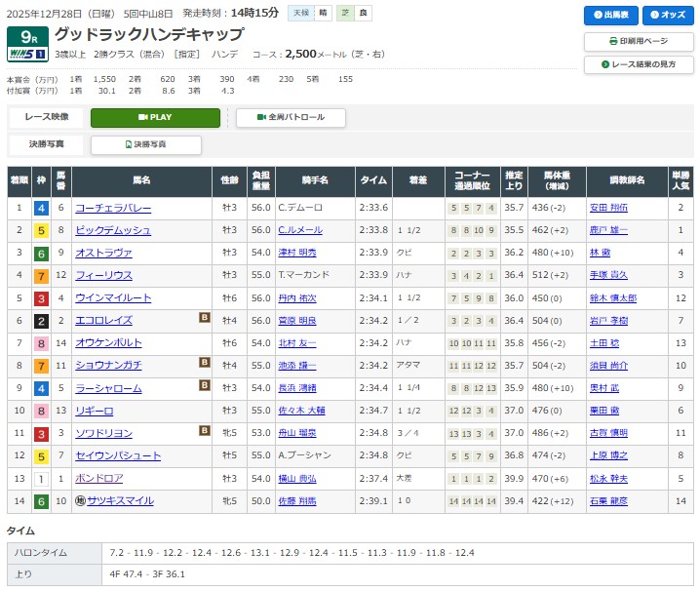Open jockey C.ルメール profile
The height and width of the screenshot is (591, 700).
pyautogui.click(x=299, y=230)
